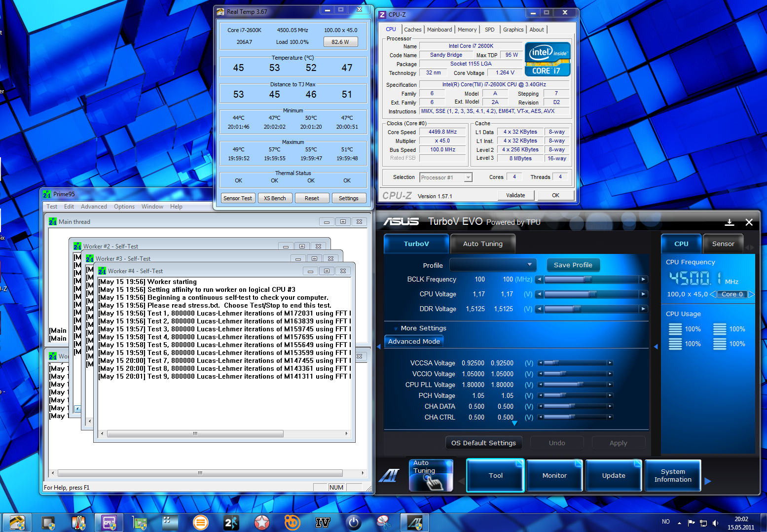
Task: Decrease DDR Voltage with left arrow
Action: point(540,309)
